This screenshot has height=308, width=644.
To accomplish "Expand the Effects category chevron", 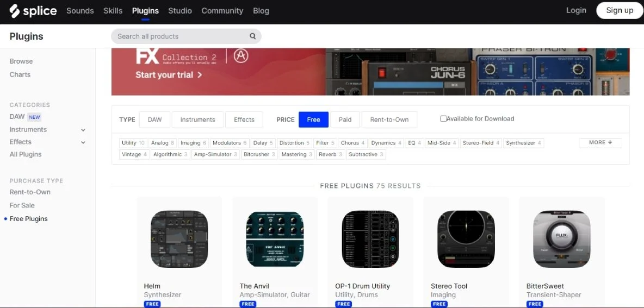I will tap(83, 142).
